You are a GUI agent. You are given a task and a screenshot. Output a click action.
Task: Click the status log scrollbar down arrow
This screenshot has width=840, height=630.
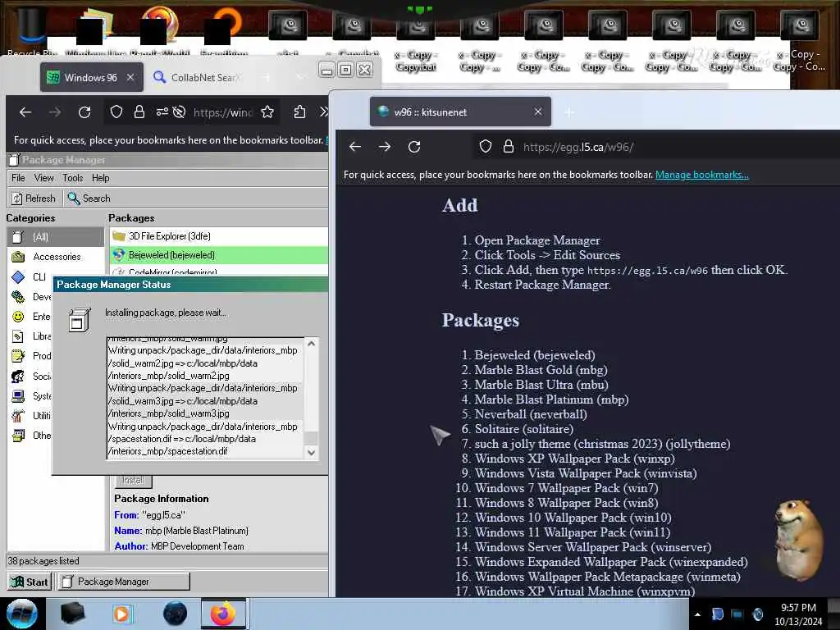(x=311, y=452)
